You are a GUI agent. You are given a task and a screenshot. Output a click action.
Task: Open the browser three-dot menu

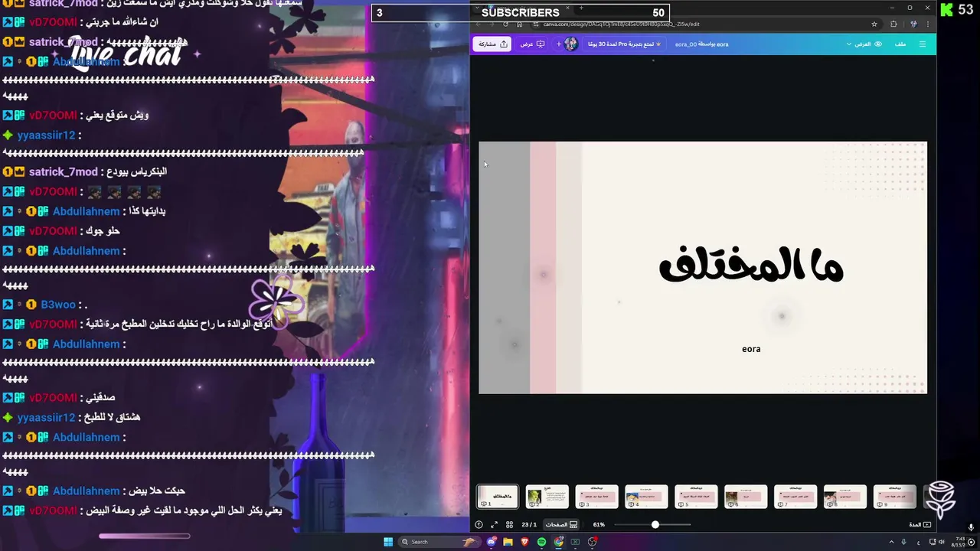click(928, 24)
